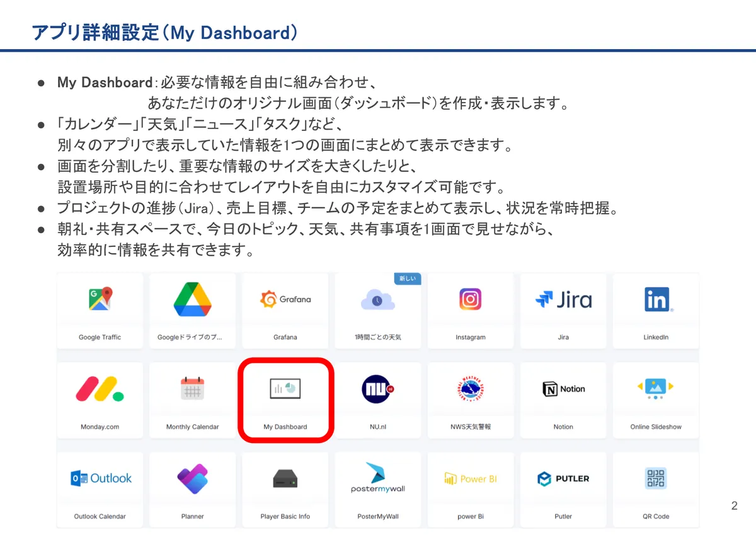The height and width of the screenshot is (535, 756).
Task: Open the Monthly Calendar icon
Action: click(192, 389)
